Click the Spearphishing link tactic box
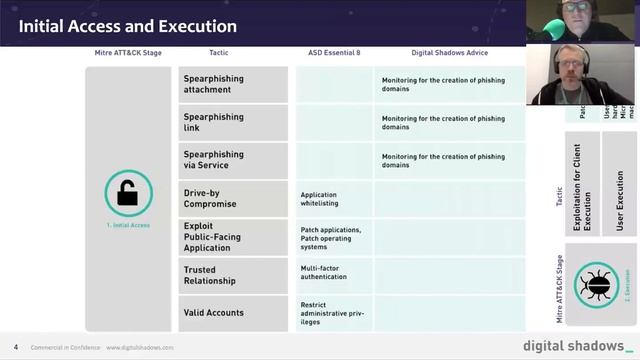This screenshot has width=640, height=360. [x=233, y=122]
